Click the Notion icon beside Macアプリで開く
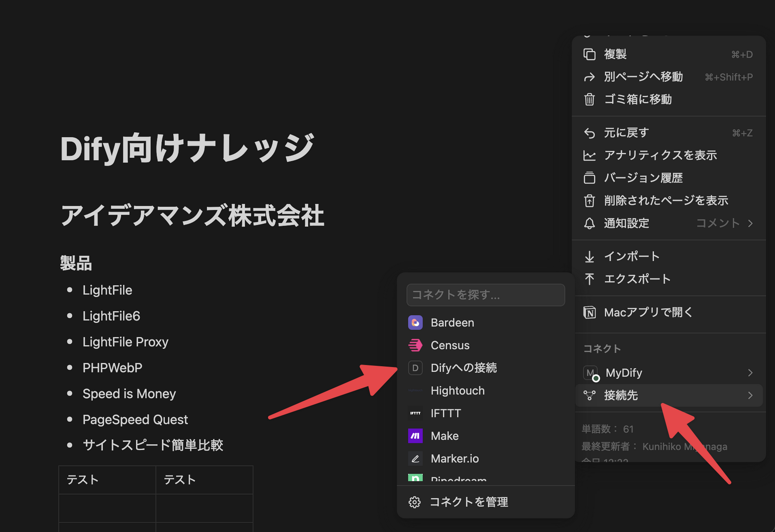The image size is (775, 532). [589, 313]
